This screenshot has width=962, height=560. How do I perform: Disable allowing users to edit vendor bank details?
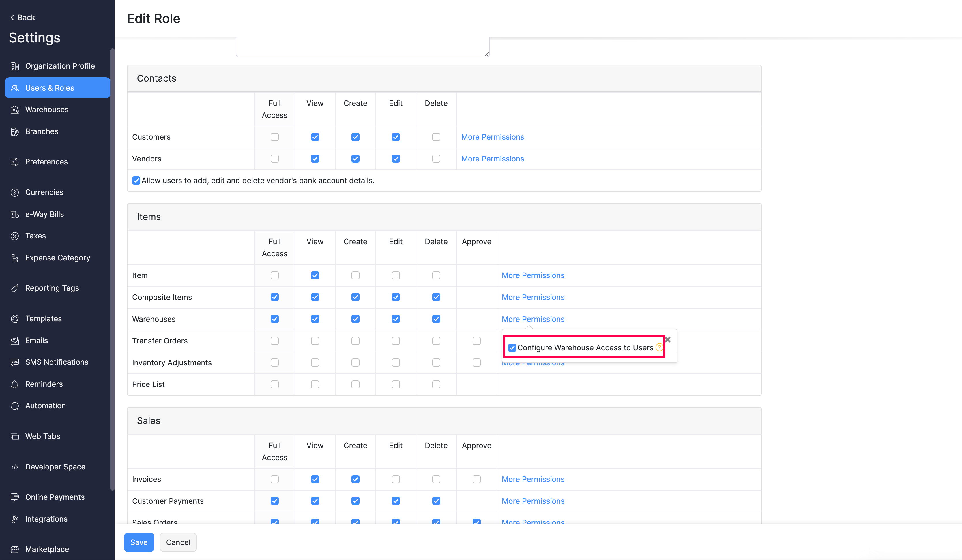(x=136, y=181)
